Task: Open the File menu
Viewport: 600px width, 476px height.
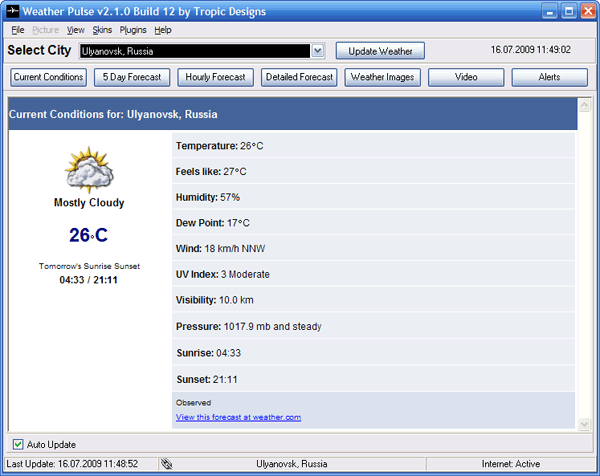Action: click(x=18, y=30)
